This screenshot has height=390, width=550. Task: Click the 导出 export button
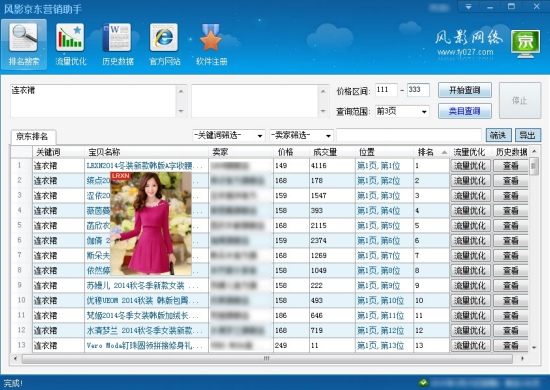point(527,135)
